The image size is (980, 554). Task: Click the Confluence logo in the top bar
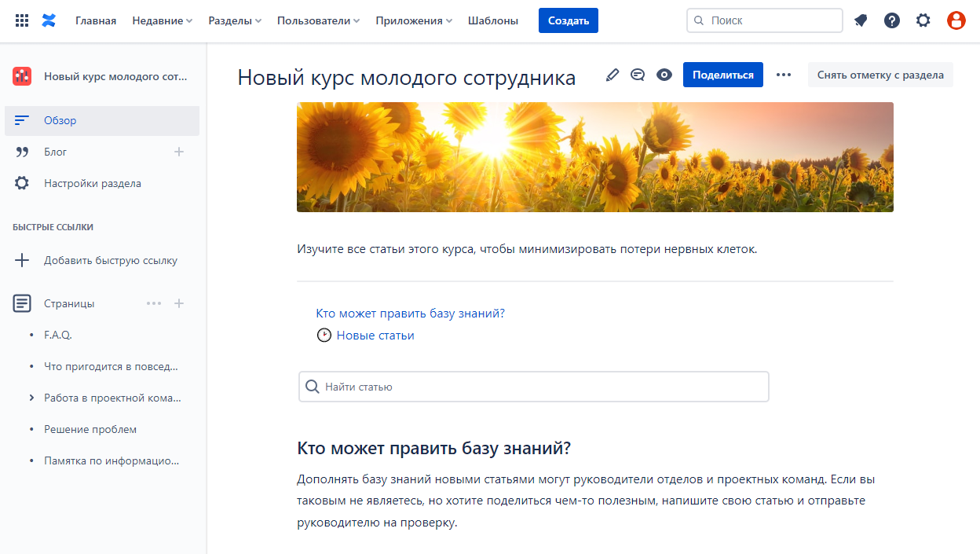(49, 20)
